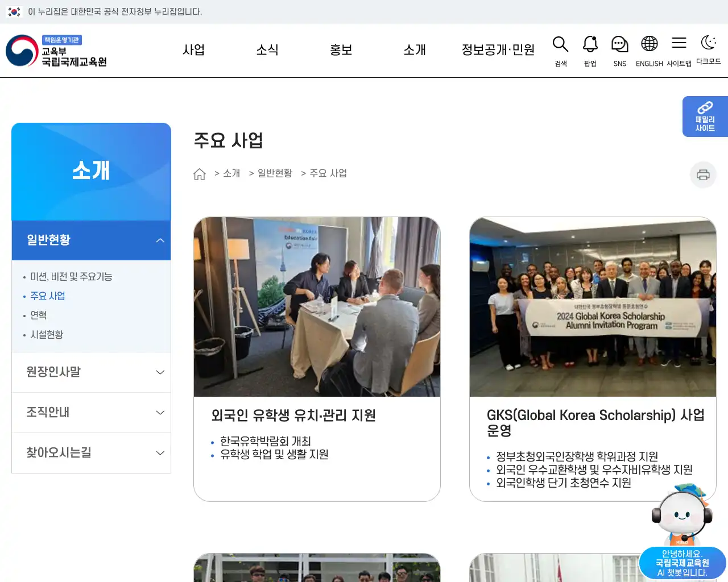
Task: Click the GKS Alumni Invitation Program photo
Action: pyautogui.click(x=593, y=307)
